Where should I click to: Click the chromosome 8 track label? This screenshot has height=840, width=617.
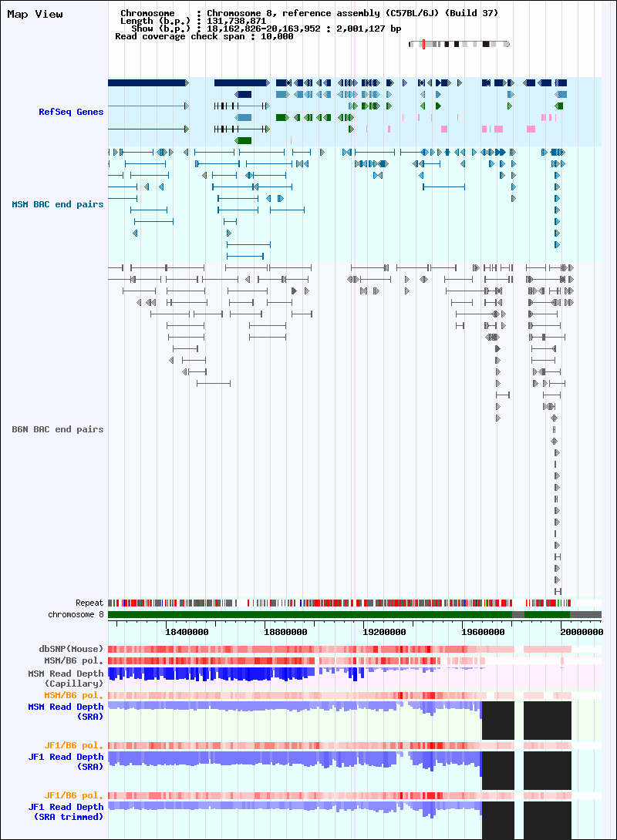76,614
